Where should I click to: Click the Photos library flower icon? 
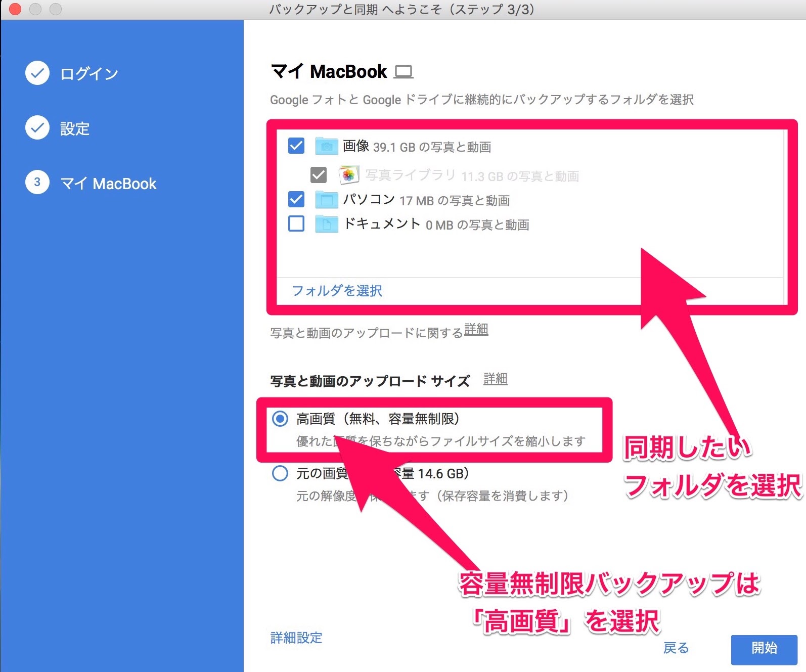pyautogui.click(x=349, y=175)
